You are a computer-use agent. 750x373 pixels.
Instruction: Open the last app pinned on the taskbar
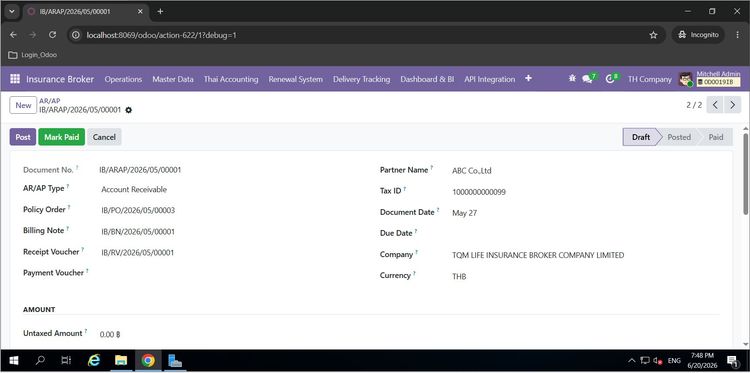(176, 361)
